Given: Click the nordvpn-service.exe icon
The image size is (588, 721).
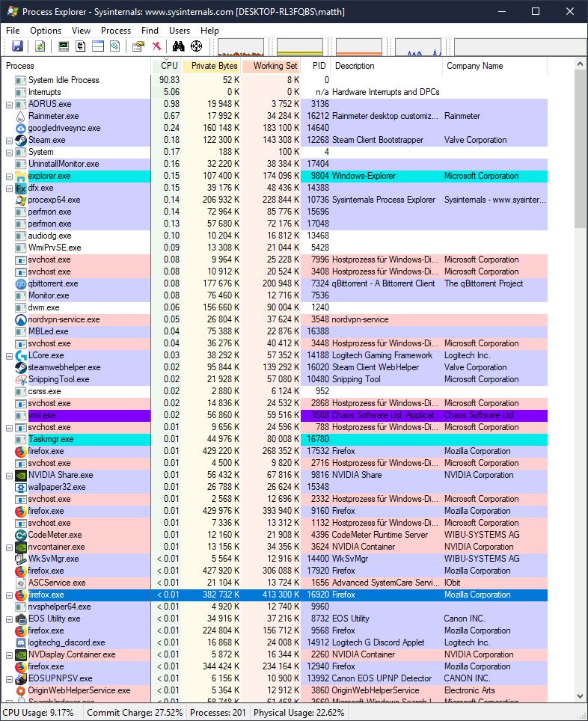Looking at the screenshot, I should (20, 319).
